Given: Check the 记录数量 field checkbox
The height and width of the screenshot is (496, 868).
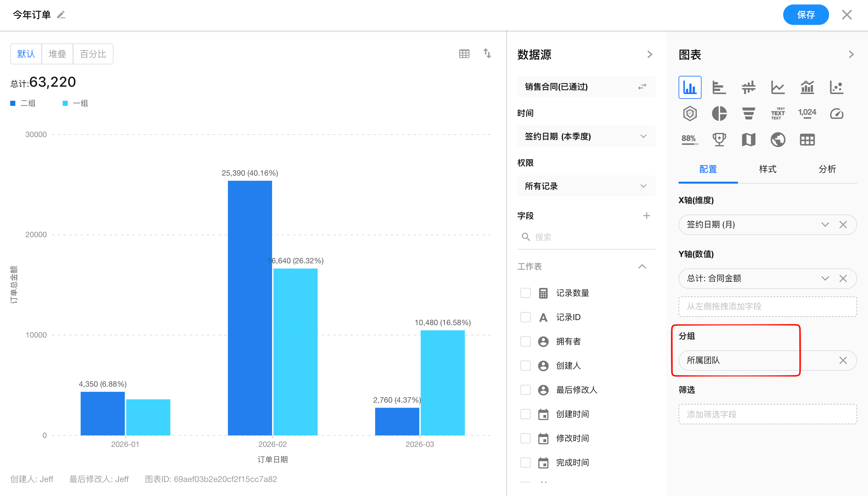Looking at the screenshot, I should tap(525, 293).
